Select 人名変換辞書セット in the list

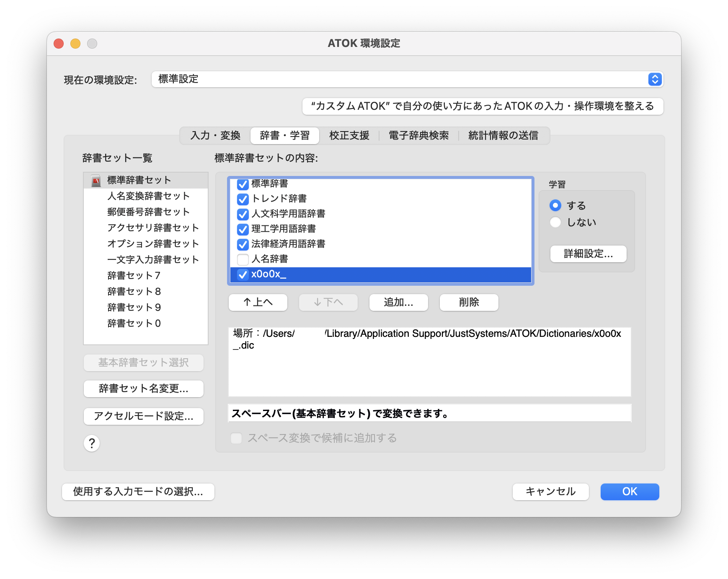pos(146,196)
